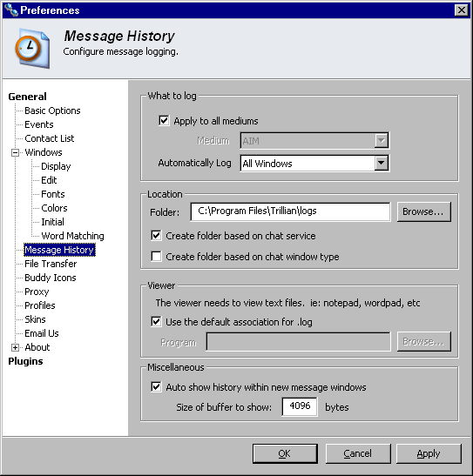
Task: Disable Auto show history within new message windows
Action: point(156,386)
